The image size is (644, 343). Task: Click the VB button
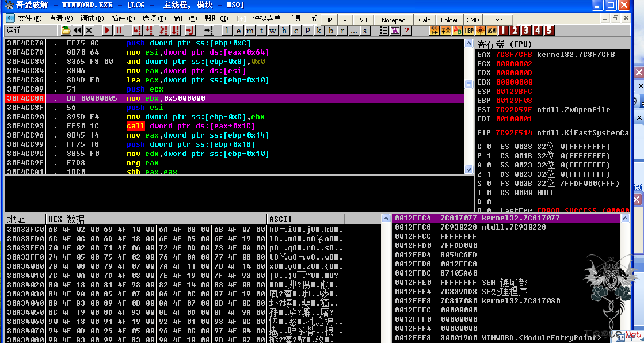364,20
